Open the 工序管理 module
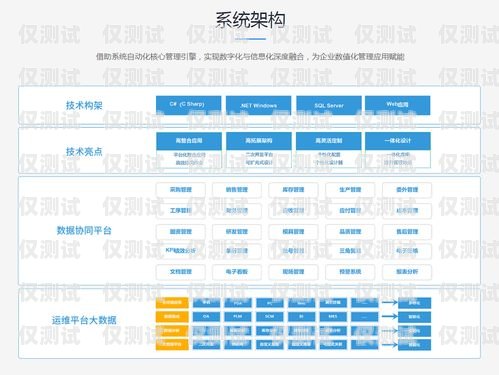 point(181,211)
